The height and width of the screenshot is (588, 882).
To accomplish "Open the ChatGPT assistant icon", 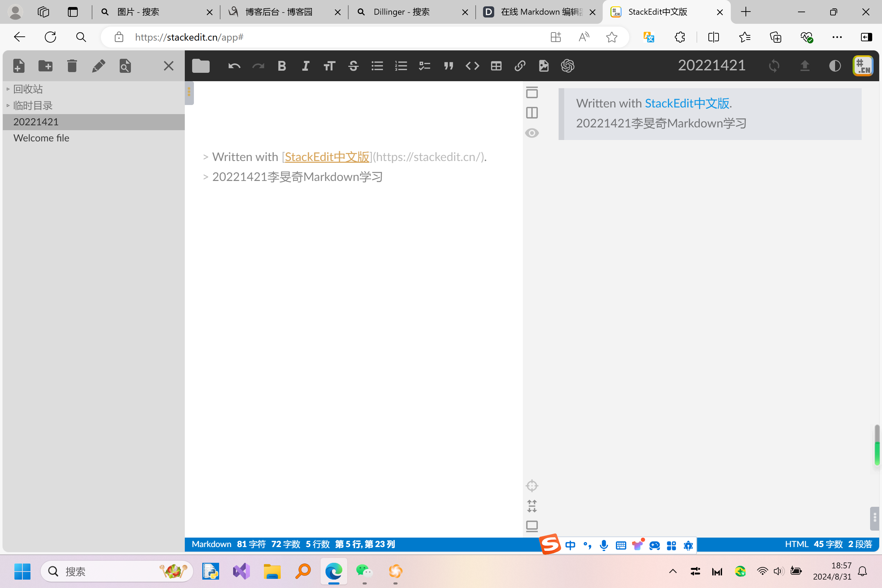I will [568, 66].
